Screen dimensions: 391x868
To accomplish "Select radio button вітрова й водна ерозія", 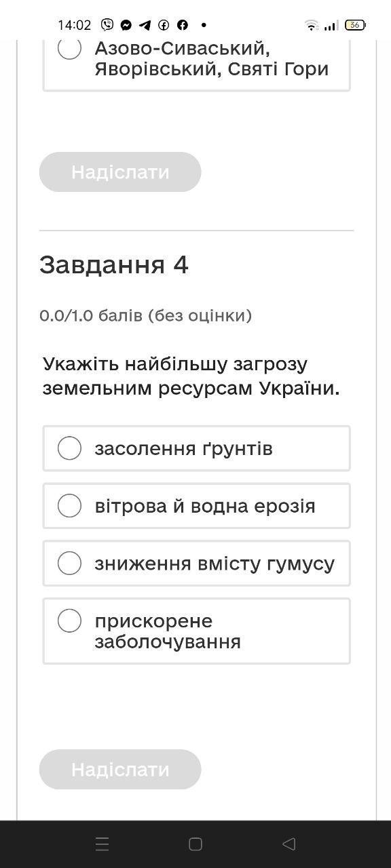I will [x=69, y=506].
